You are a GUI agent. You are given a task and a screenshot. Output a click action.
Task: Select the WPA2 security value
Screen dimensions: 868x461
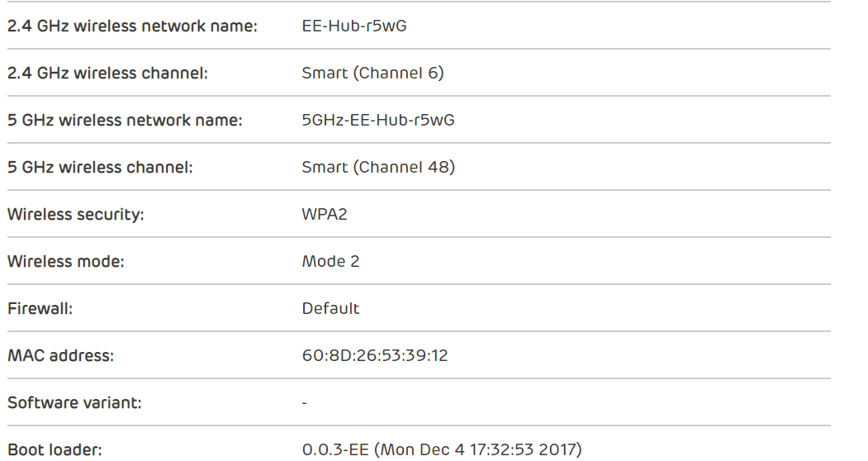pyautogui.click(x=324, y=215)
